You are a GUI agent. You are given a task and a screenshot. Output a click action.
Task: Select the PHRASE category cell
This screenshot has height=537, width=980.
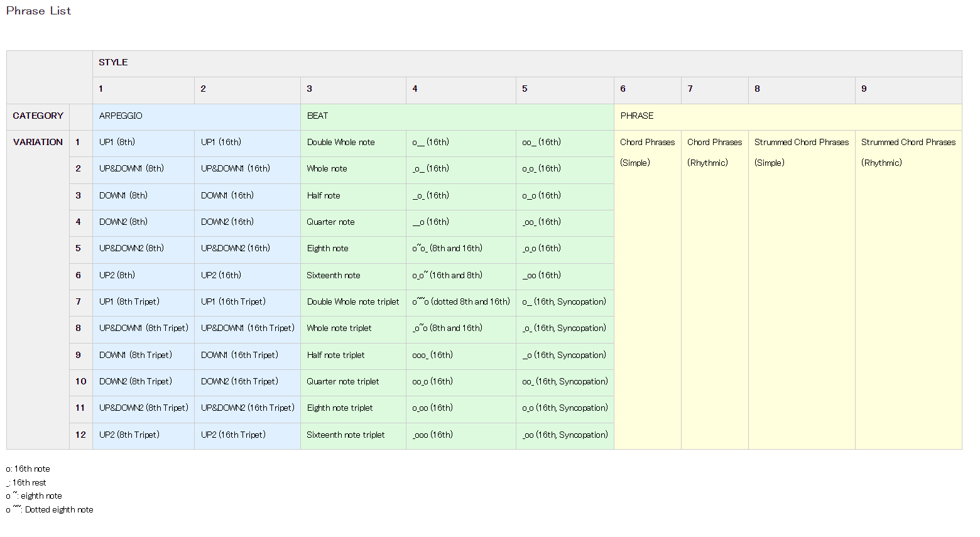[x=788, y=117]
